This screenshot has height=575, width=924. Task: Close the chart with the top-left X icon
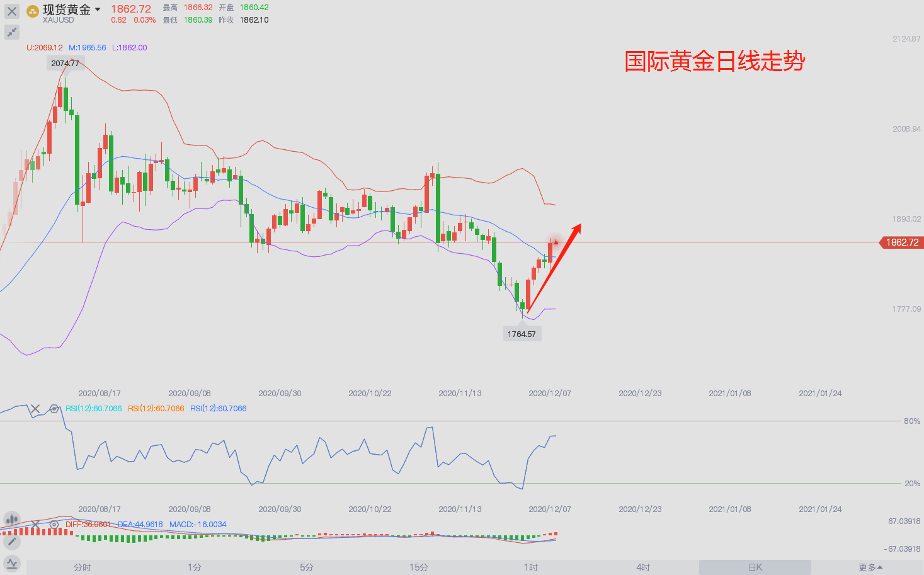click(x=12, y=11)
